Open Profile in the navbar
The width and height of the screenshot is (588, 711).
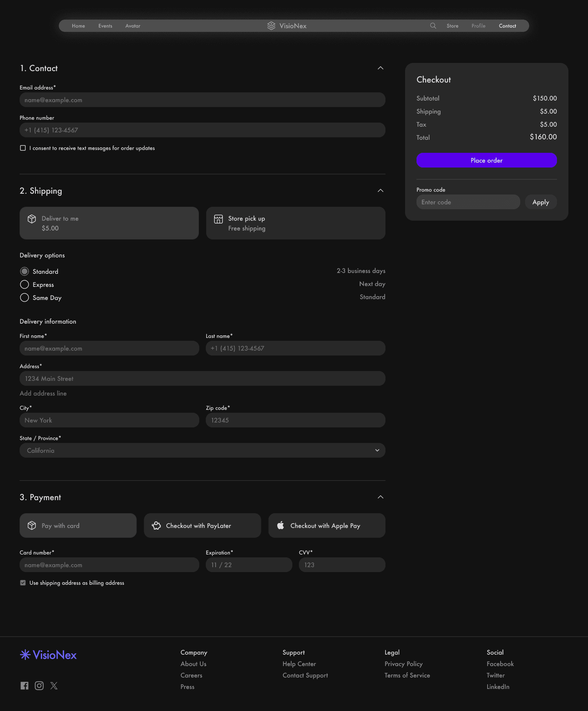[479, 26]
